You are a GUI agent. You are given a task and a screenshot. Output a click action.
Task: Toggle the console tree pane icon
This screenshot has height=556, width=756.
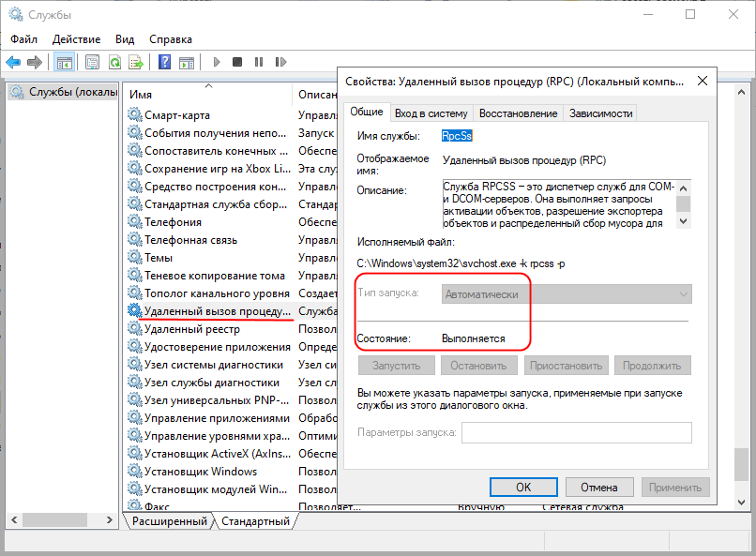[x=65, y=63]
